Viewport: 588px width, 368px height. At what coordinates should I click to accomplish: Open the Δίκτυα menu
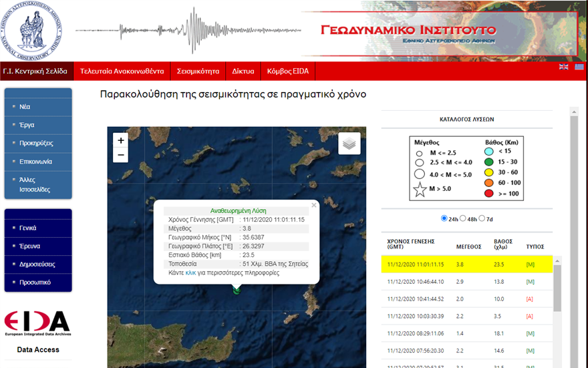pos(243,71)
